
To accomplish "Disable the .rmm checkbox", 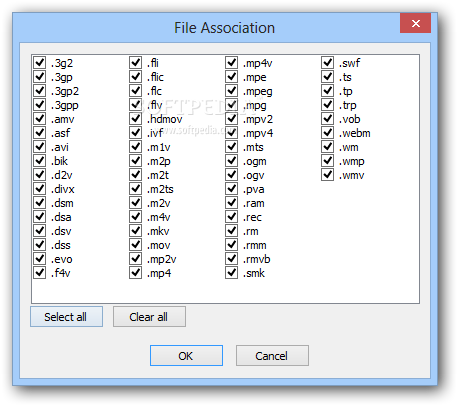I will click(232, 245).
